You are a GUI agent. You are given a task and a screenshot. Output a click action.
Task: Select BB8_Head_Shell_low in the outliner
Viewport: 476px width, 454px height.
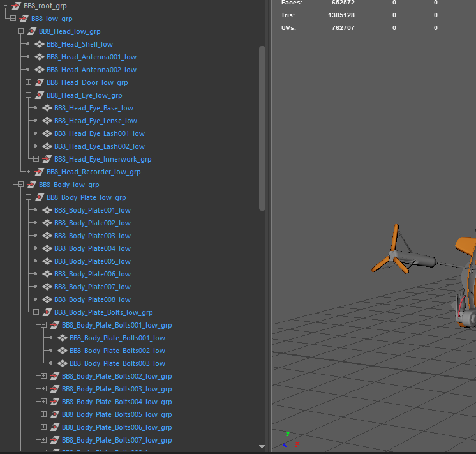pyautogui.click(x=80, y=44)
